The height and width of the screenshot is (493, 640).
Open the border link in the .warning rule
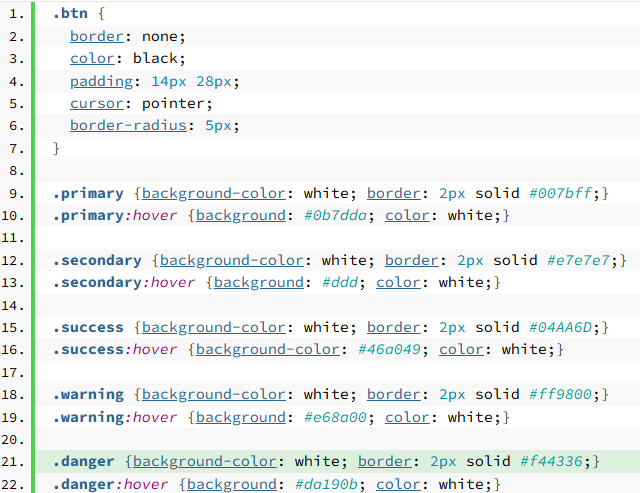[394, 394]
